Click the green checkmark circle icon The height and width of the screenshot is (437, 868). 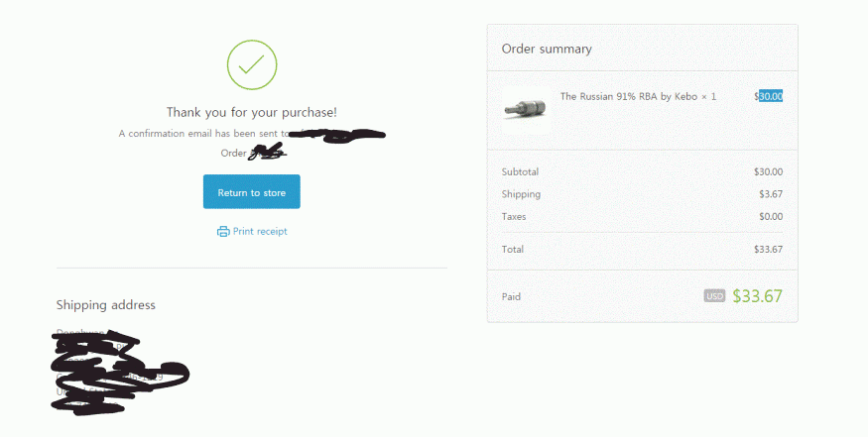[x=252, y=64]
